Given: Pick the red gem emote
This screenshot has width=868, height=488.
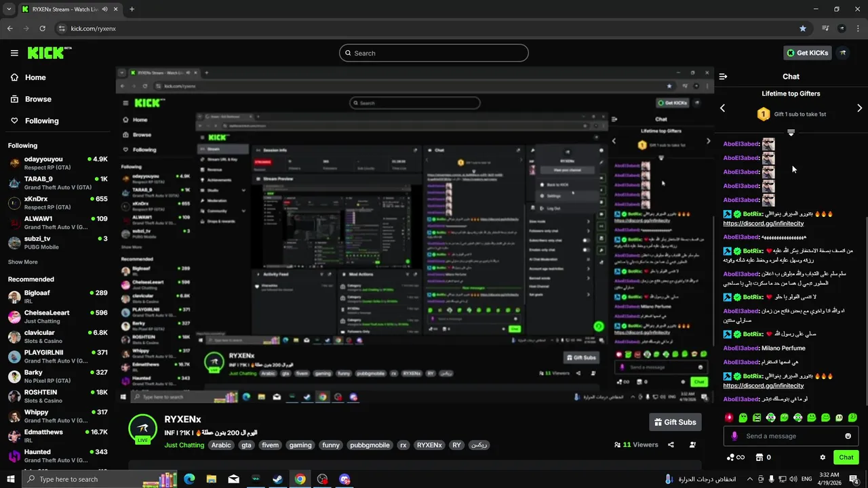Looking at the screenshot, I should tap(729, 418).
